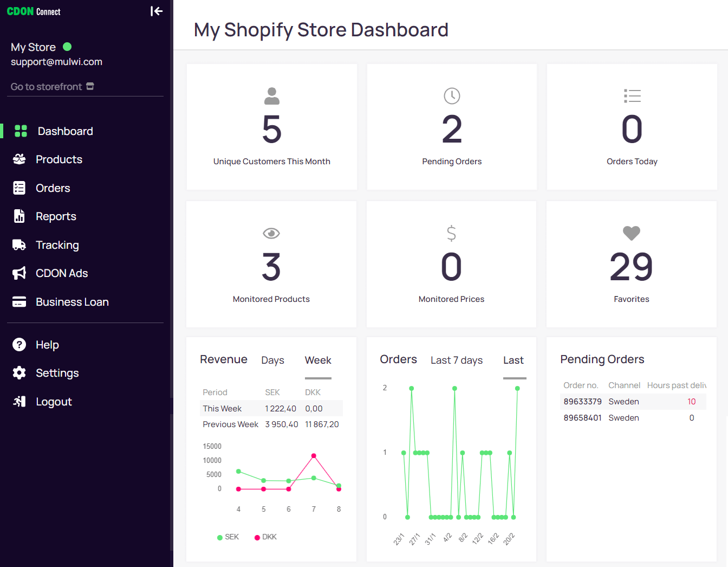Viewport: 728px width, 567px height.
Task: Open the Business Loan page
Action: 72,302
